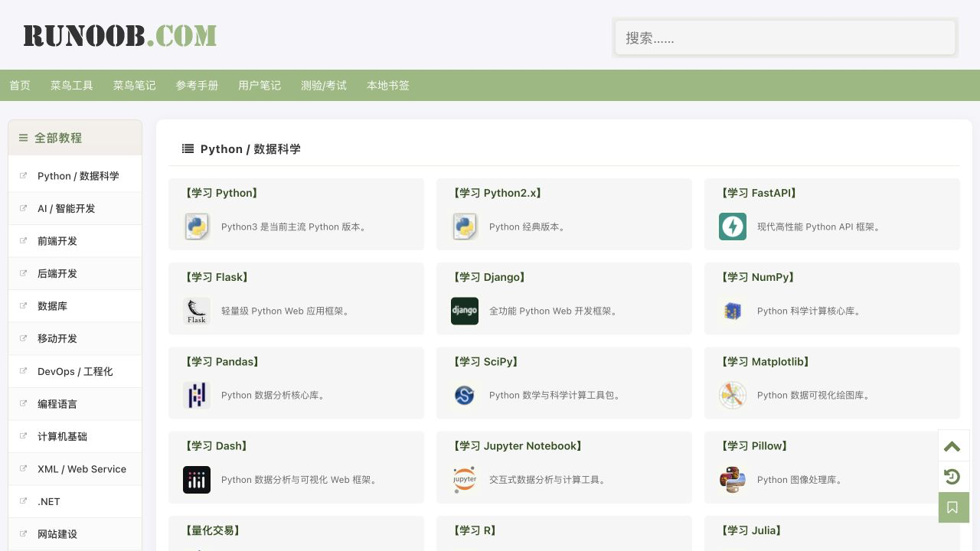
Task: Click the Django logo icon
Action: [x=465, y=311]
